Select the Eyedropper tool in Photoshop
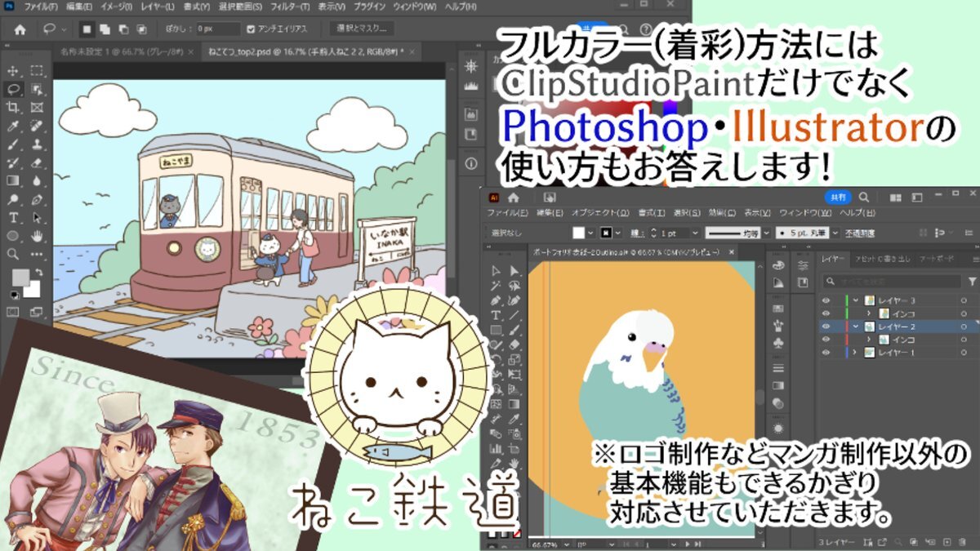980x551 pixels. click(12, 127)
